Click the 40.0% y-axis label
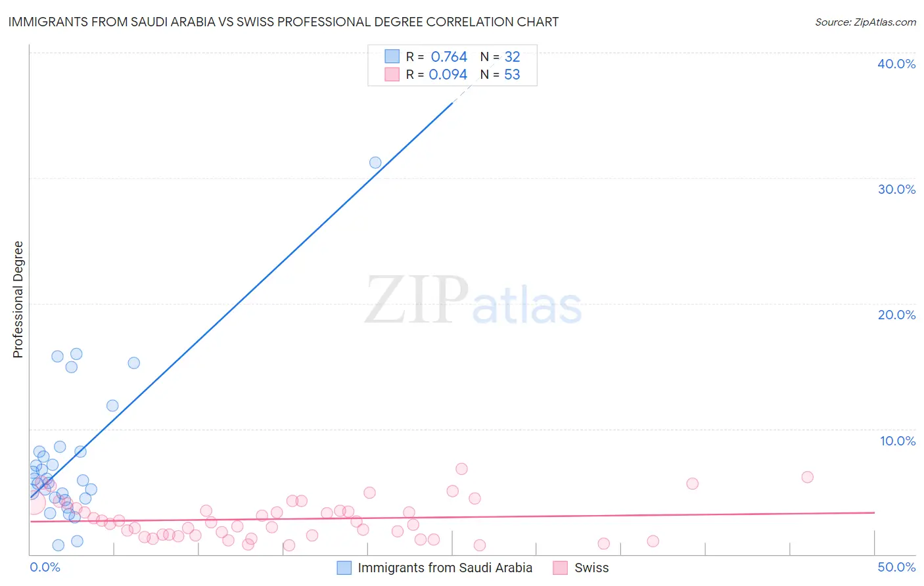 coord(896,64)
